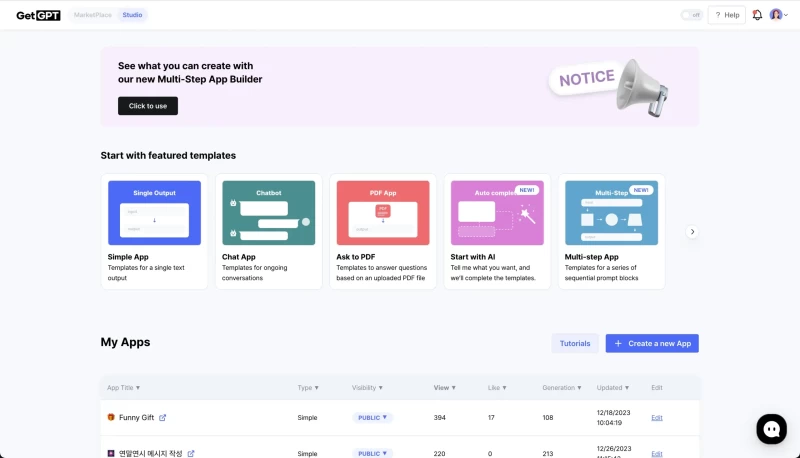Screen dimensions: 800x458
Task: Click the Funny Gift app title
Action: tap(136, 417)
